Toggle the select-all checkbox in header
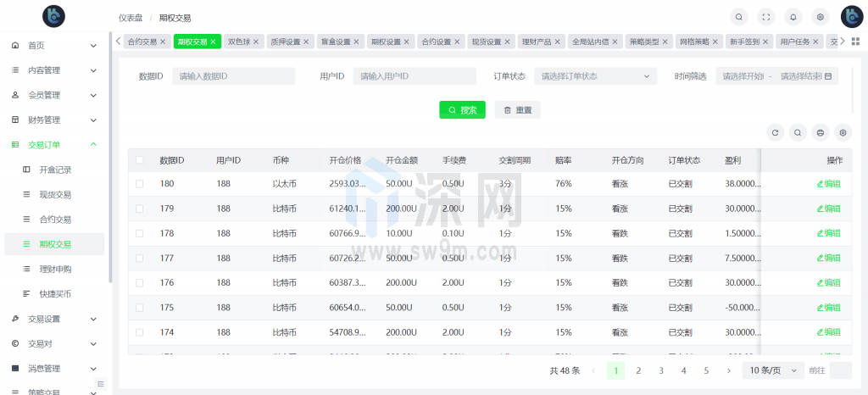The width and height of the screenshot is (868, 395). tap(140, 160)
